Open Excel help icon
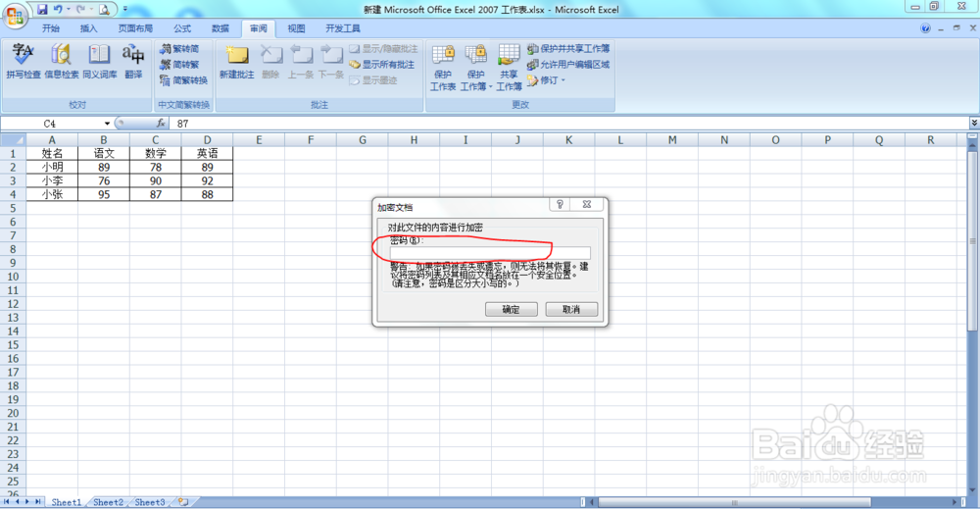 pos(926,28)
